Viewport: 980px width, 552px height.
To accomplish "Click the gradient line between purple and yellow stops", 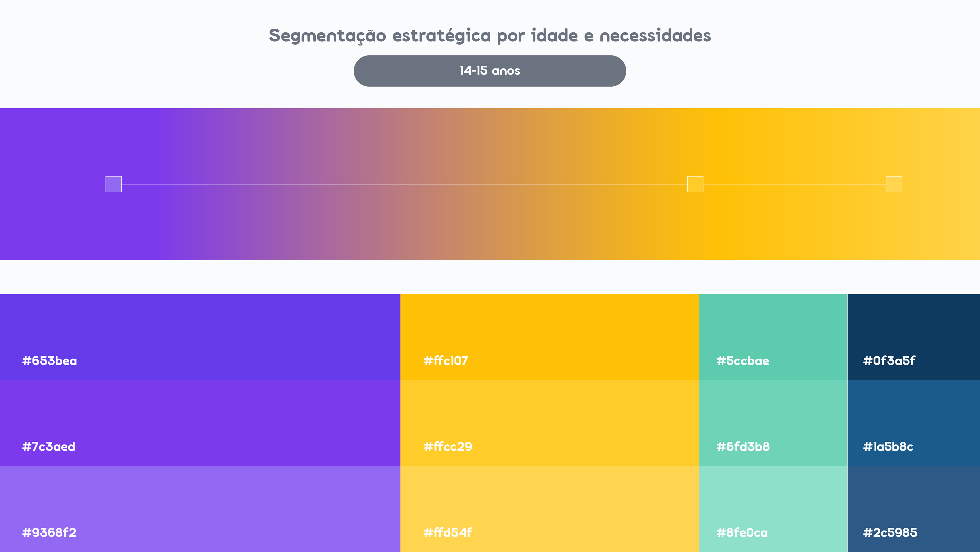I will point(405,184).
